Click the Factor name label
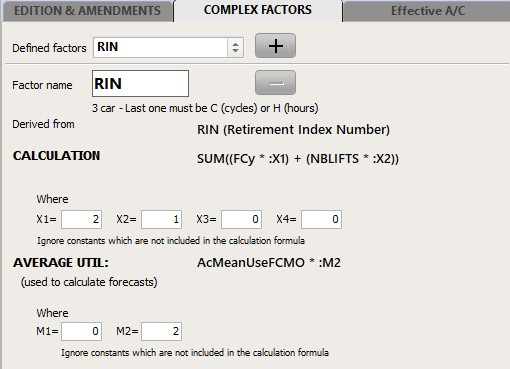This screenshot has width=510, height=369. click(x=42, y=85)
